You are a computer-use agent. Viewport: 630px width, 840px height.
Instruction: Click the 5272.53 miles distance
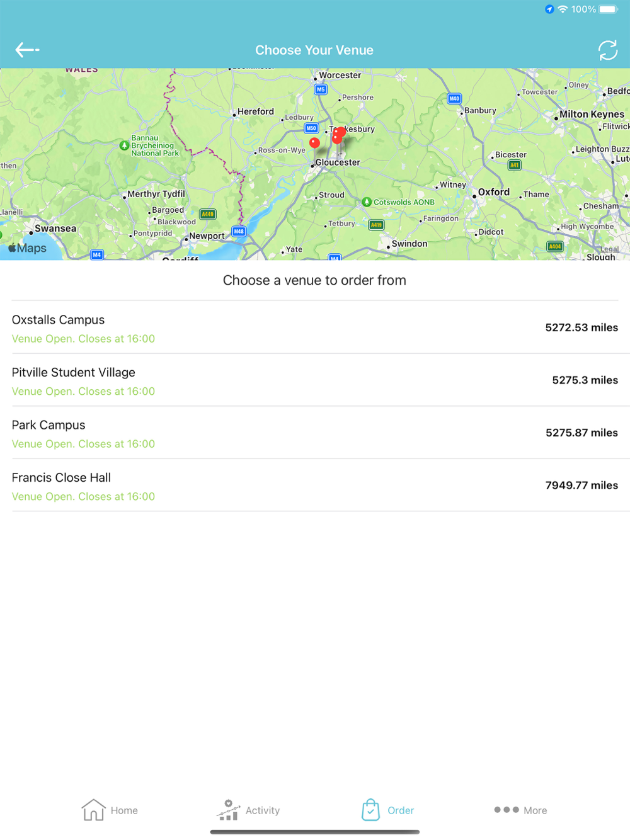(x=581, y=327)
